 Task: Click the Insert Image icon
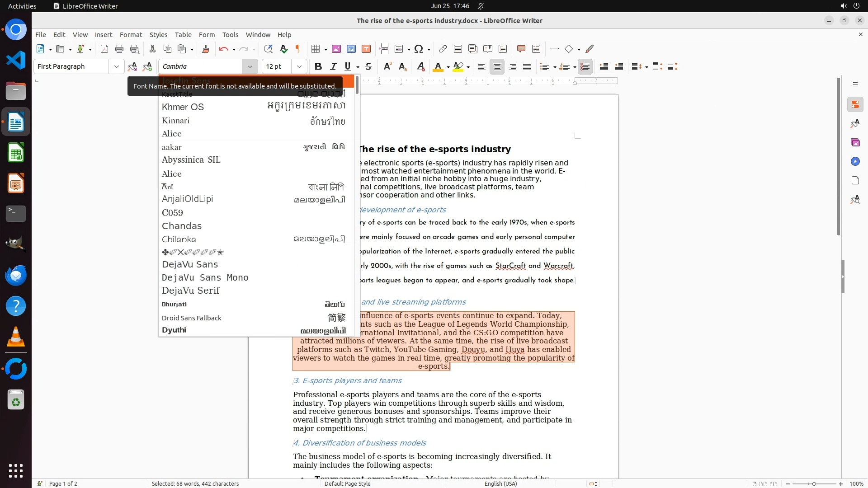tap(336, 49)
